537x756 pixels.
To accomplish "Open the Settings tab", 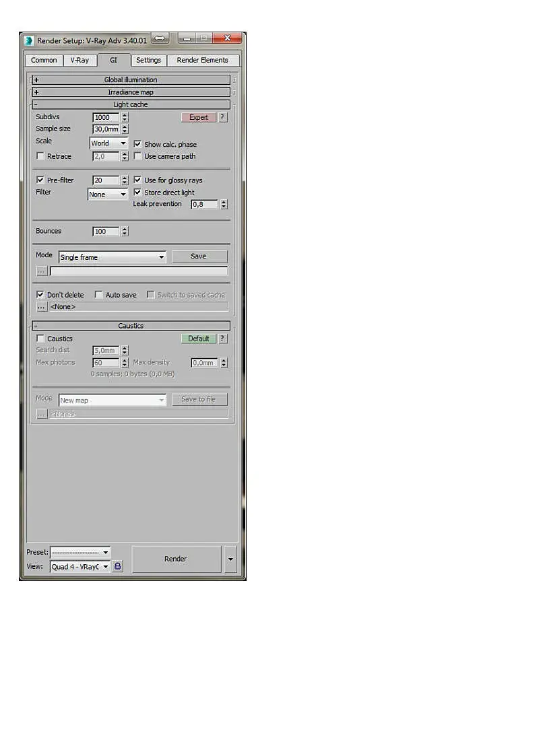I will click(x=149, y=61).
